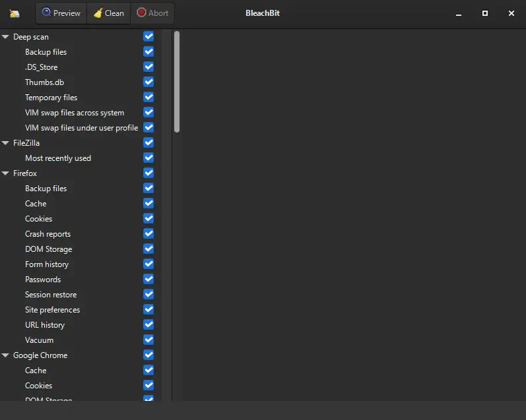
Task: Select the Vacuum entry
Action: 39,340
